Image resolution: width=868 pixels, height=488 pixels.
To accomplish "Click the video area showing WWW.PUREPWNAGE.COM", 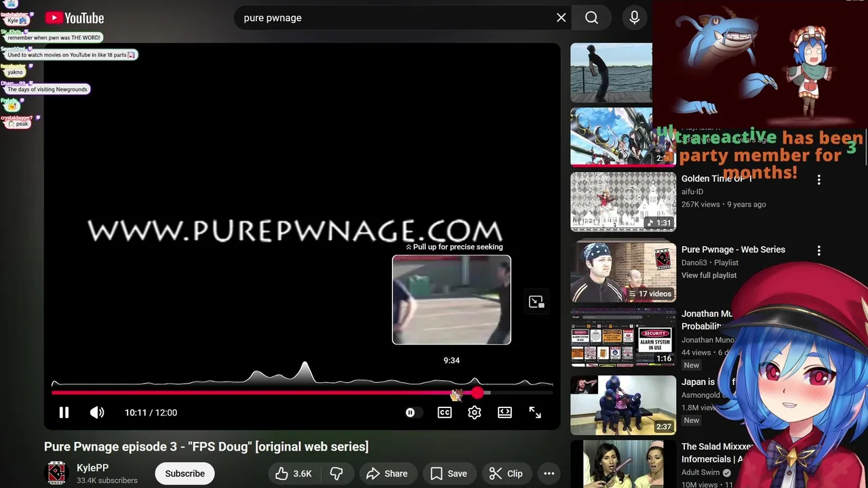I will pos(295,230).
